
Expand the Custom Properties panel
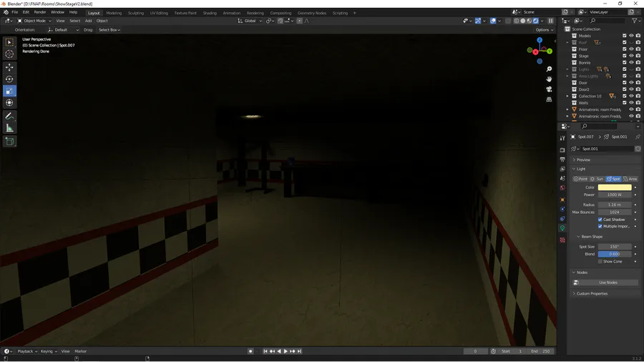point(592,293)
